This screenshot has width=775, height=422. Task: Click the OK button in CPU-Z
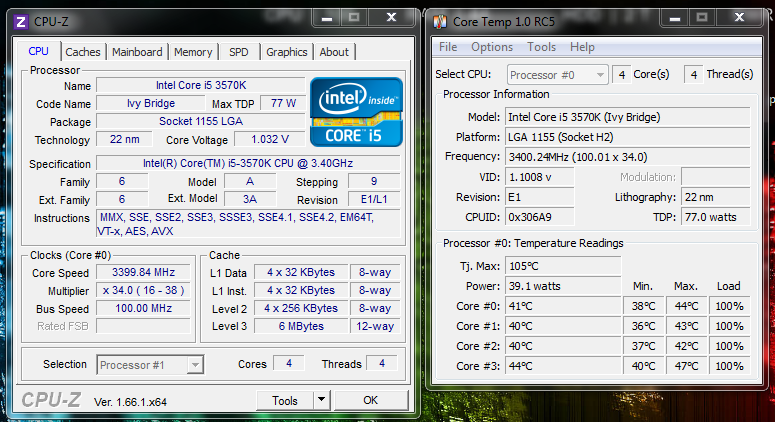click(x=371, y=400)
